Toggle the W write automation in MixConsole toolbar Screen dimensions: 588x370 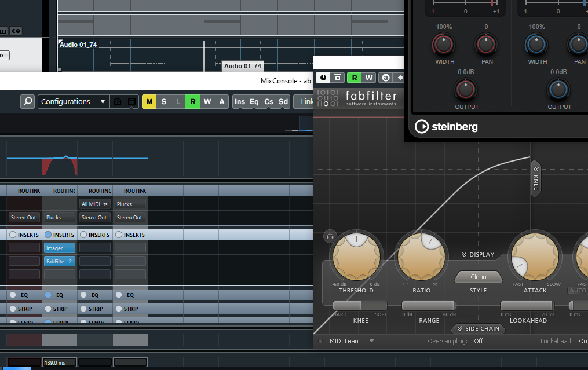[x=207, y=101]
